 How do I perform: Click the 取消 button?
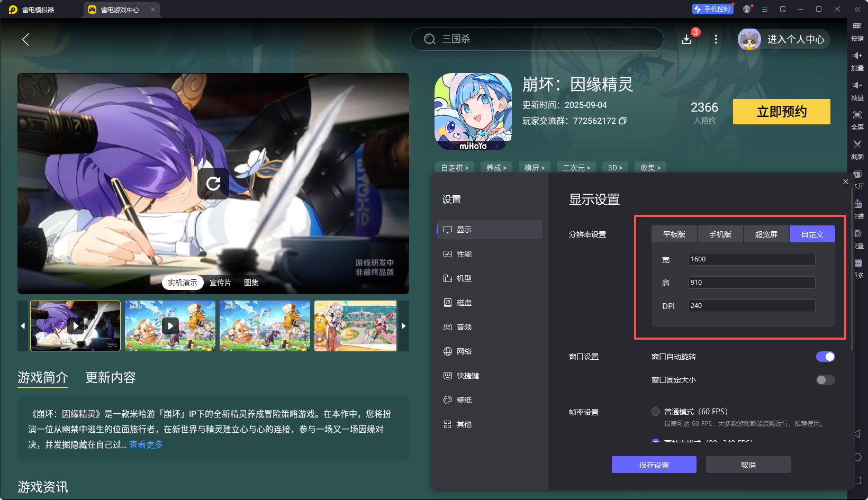point(748,465)
